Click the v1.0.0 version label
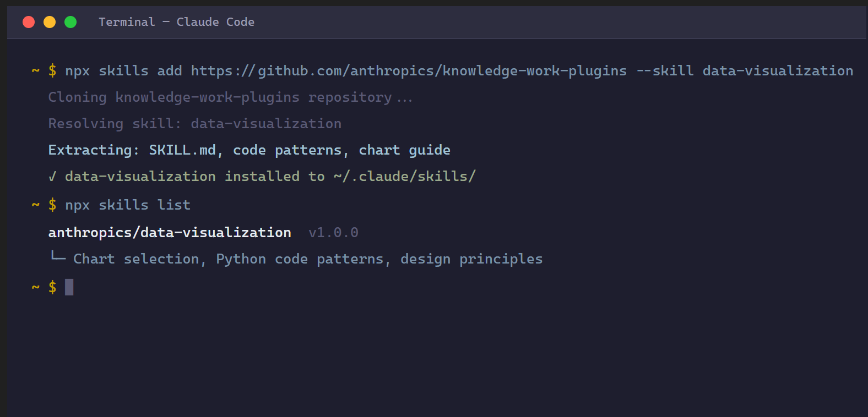868x417 pixels. (333, 233)
